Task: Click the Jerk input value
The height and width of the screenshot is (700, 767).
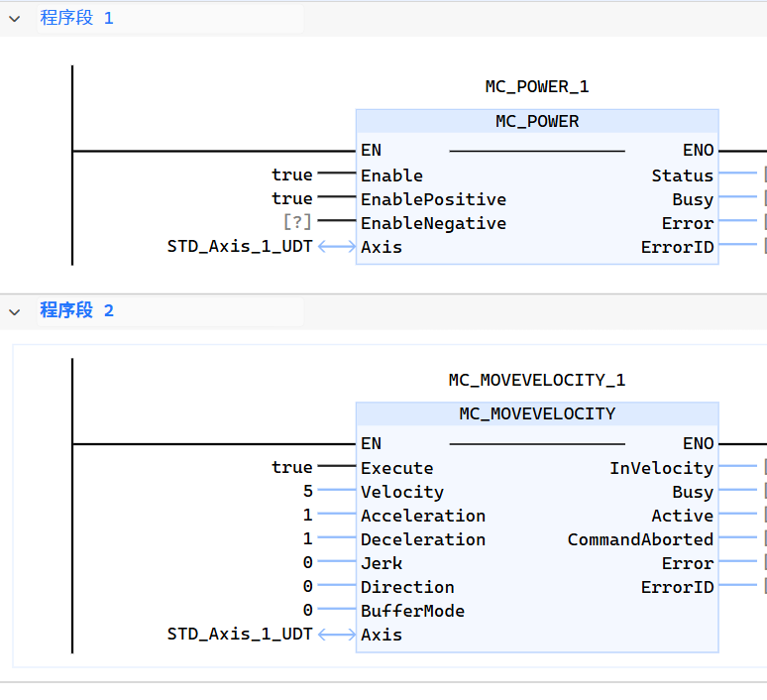Action: (307, 563)
